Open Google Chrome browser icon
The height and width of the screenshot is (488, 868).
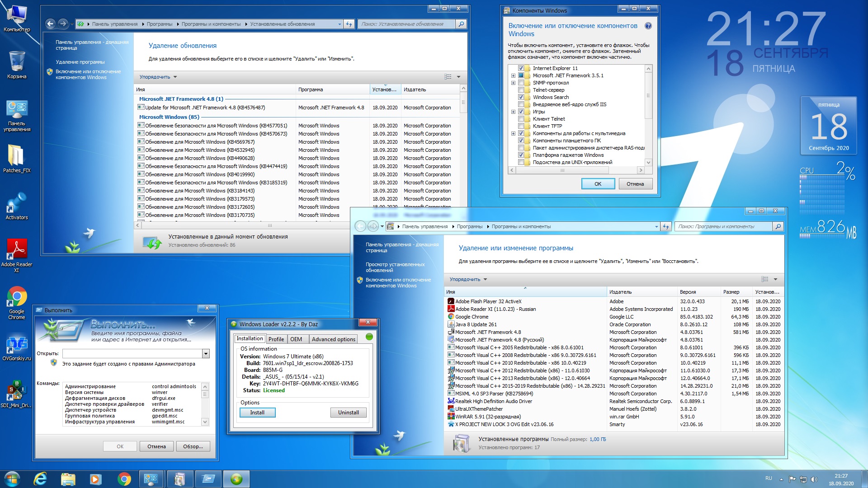coord(16,296)
